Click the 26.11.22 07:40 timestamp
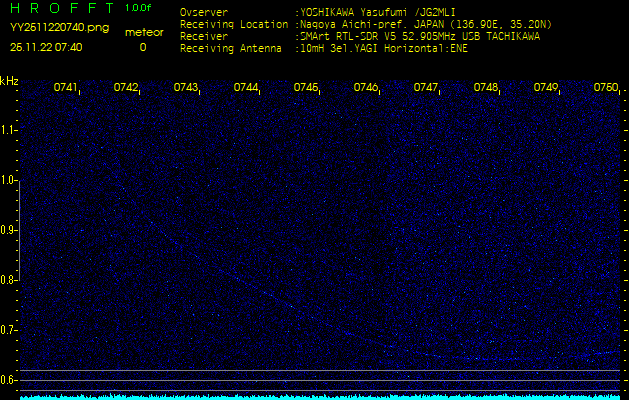The width and height of the screenshot is (629, 400). (x=46, y=47)
